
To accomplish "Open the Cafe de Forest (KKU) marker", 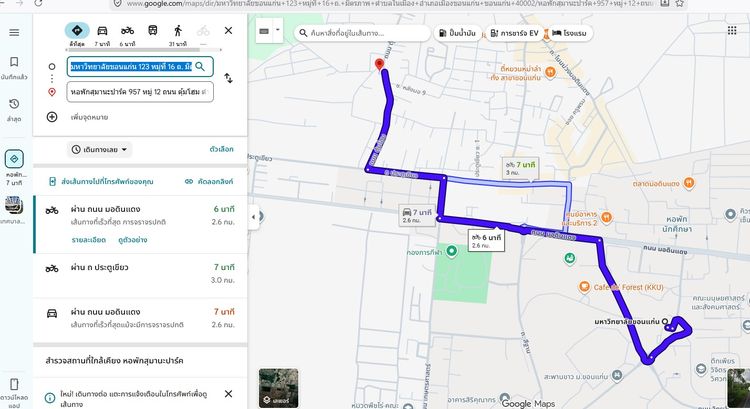I will click(x=584, y=287).
